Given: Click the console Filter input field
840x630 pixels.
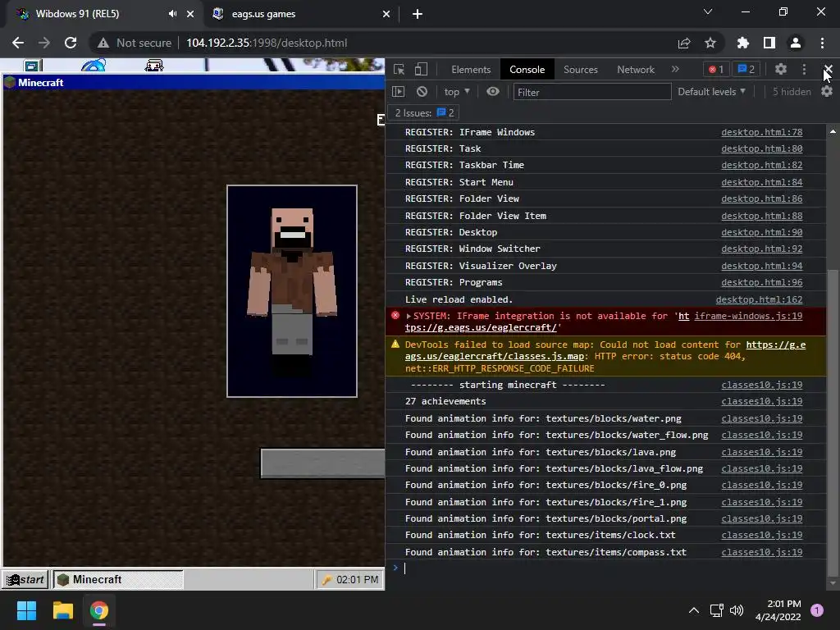Looking at the screenshot, I should click(x=592, y=92).
